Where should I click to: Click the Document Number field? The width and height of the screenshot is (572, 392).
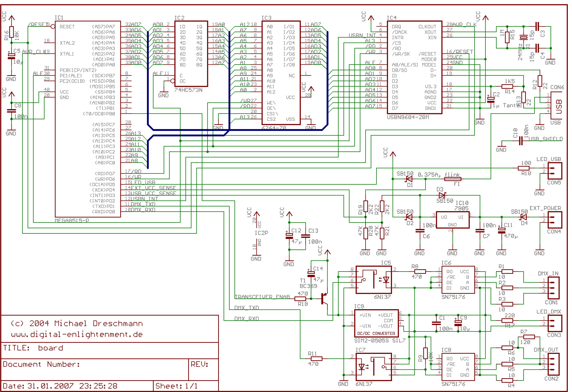click(x=95, y=369)
